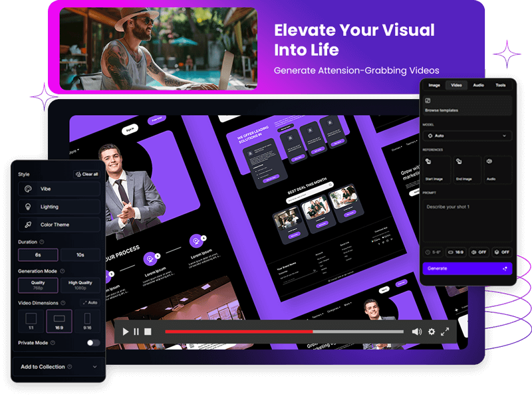Click the red video progress bar
This screenshot has width=532, height=396.
tap(238, 332)
